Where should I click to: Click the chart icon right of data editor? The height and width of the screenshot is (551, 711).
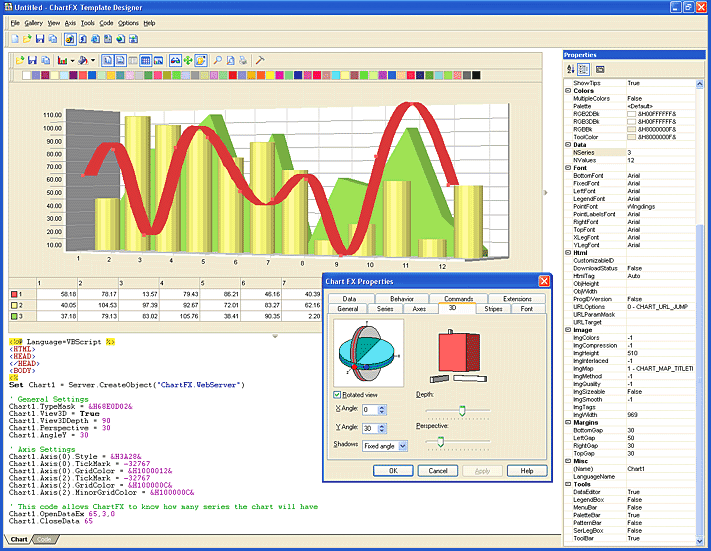[158, 60]
